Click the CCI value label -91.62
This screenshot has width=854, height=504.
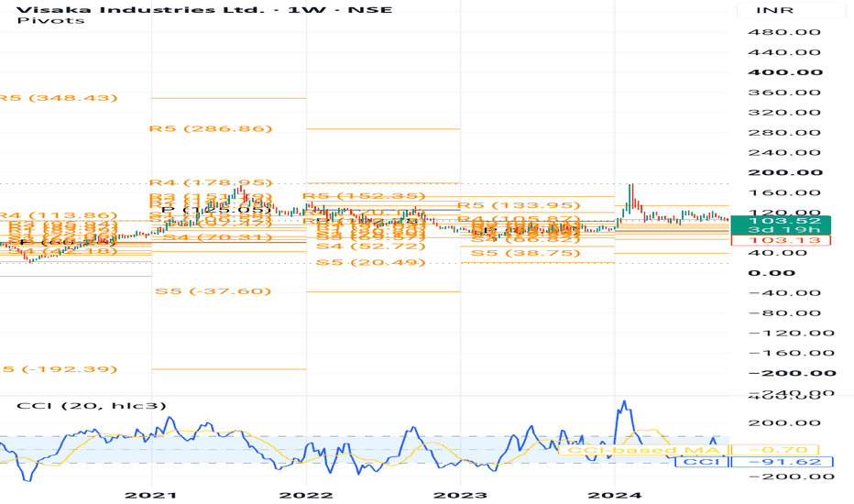tap(782, 462)
